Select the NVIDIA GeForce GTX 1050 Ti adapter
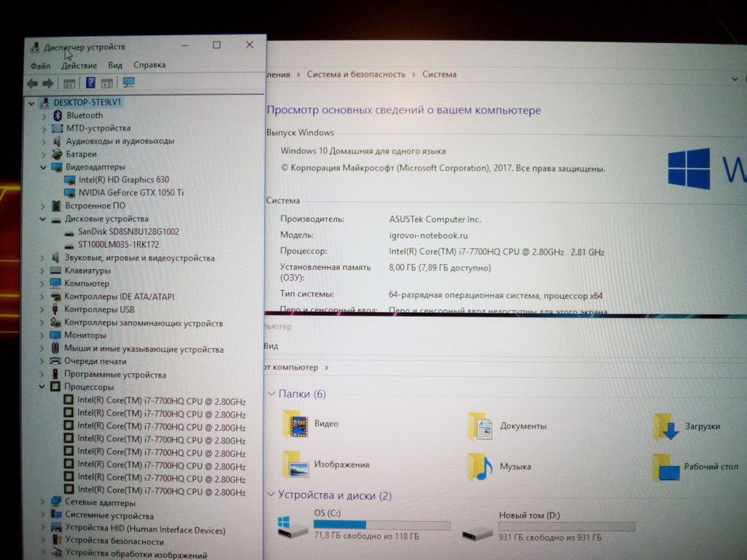The width and height of the screenshot is (747, 560). 131,192
